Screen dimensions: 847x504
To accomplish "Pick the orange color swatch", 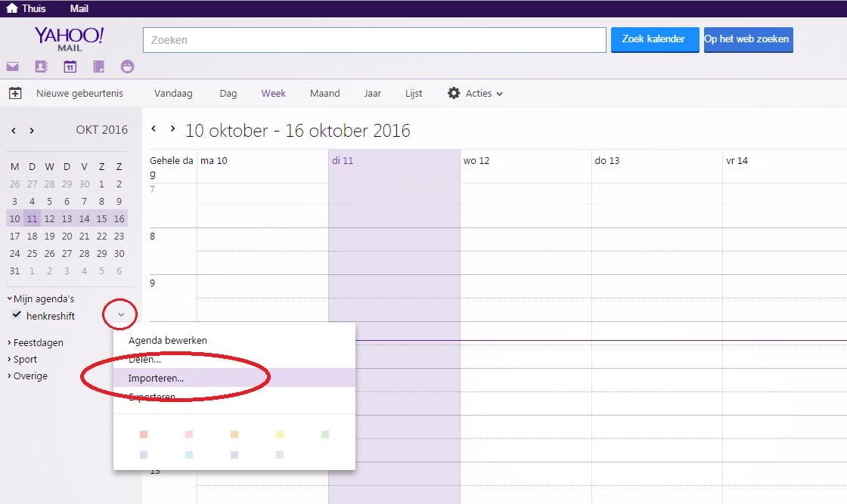I will click(234, 434).
